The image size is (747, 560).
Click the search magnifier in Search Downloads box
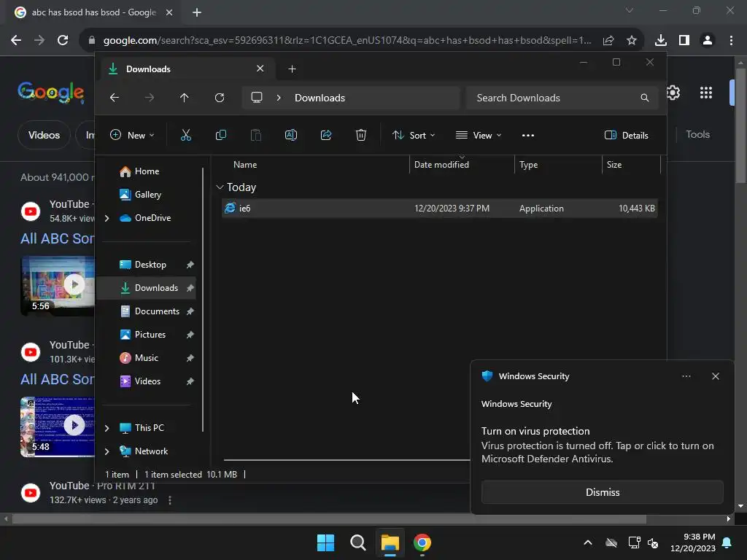[645, 98]
